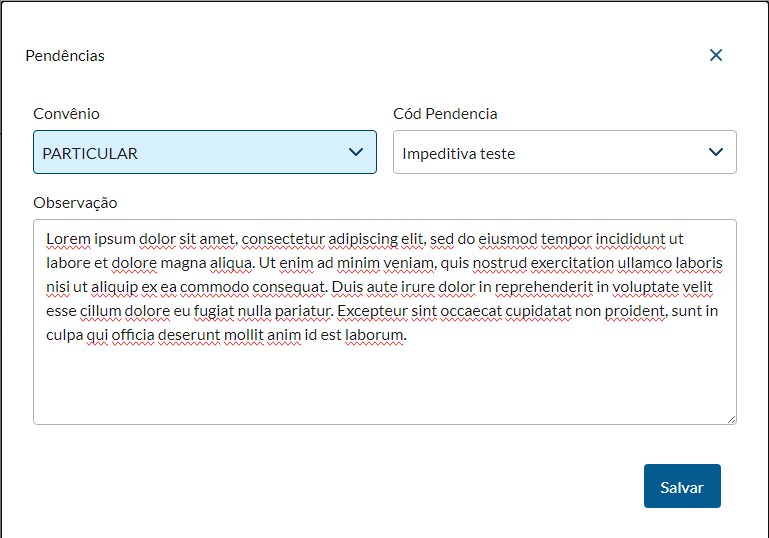This screenshot has width=769, height=538.
Task: Click the chevron arrow in Convênio field
Action: [x=356, y=152]
